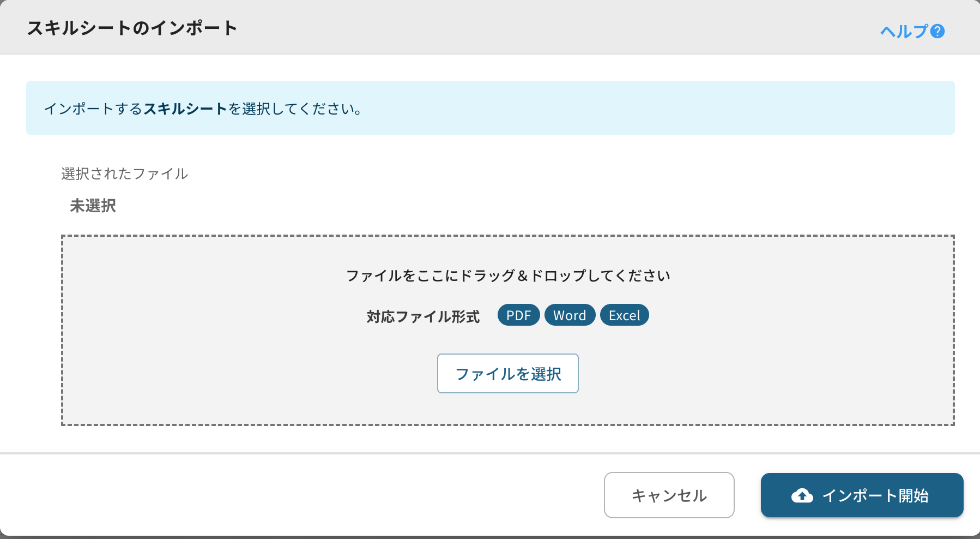Click the インポートする text starting the banner
The image size is (980, 539).
[93, 109]
